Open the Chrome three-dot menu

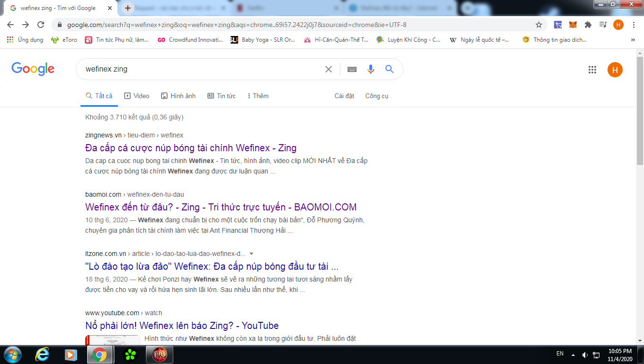coord(634,25)
